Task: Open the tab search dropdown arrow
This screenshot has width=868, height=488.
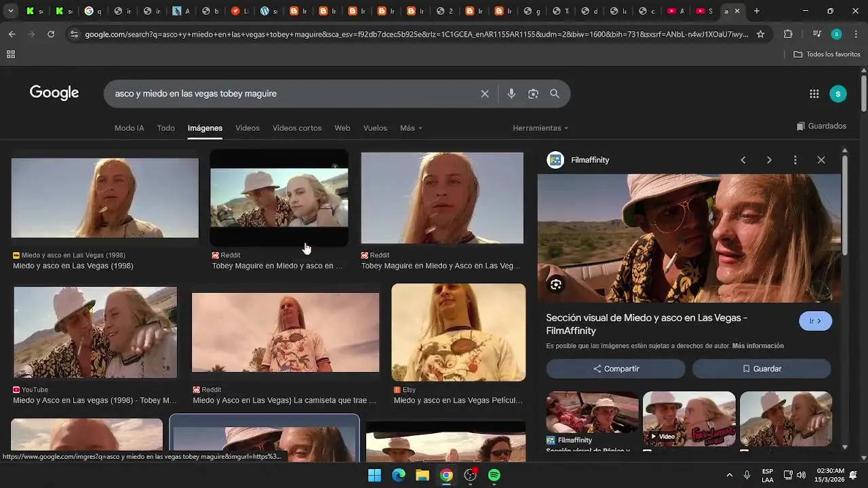Action: point(11,11)
